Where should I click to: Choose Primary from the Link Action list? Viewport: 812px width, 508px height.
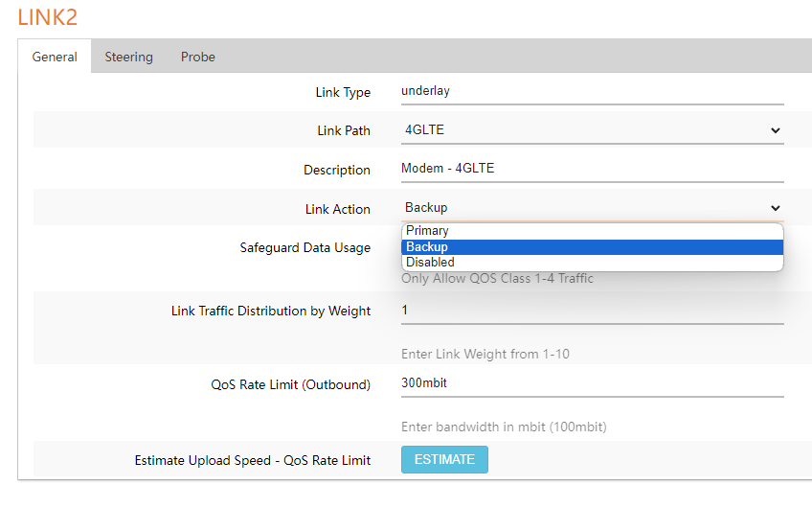click(x=427, y=231)
